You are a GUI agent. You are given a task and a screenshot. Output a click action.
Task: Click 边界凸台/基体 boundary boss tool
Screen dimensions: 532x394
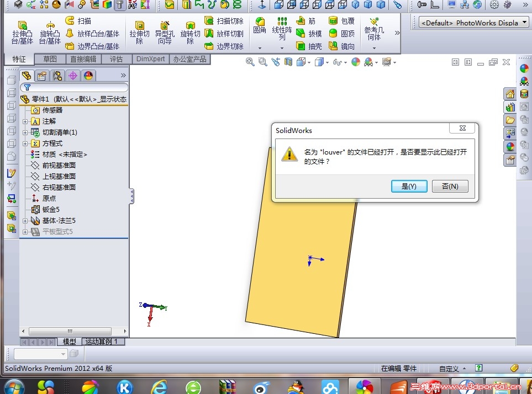click(x=92, y=46)
